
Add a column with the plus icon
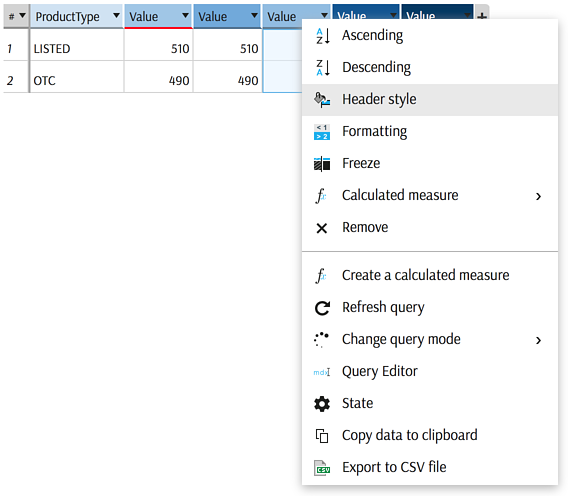click(x=482, y=16)
